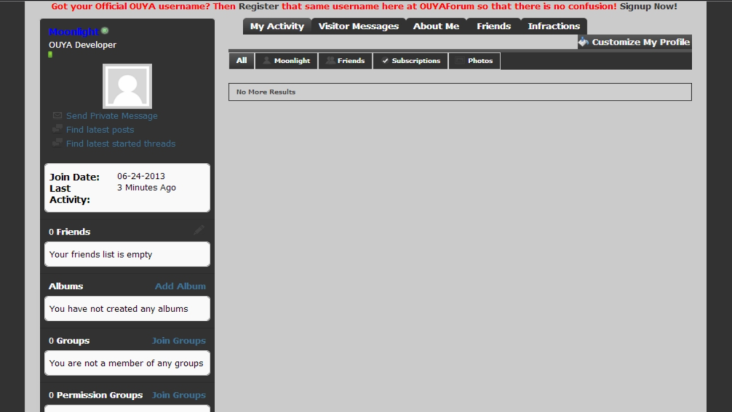This screenshot has width=732, height=412.
Task: Click the green reputation bar under OUYA Developer
Action: pos(50,55)
